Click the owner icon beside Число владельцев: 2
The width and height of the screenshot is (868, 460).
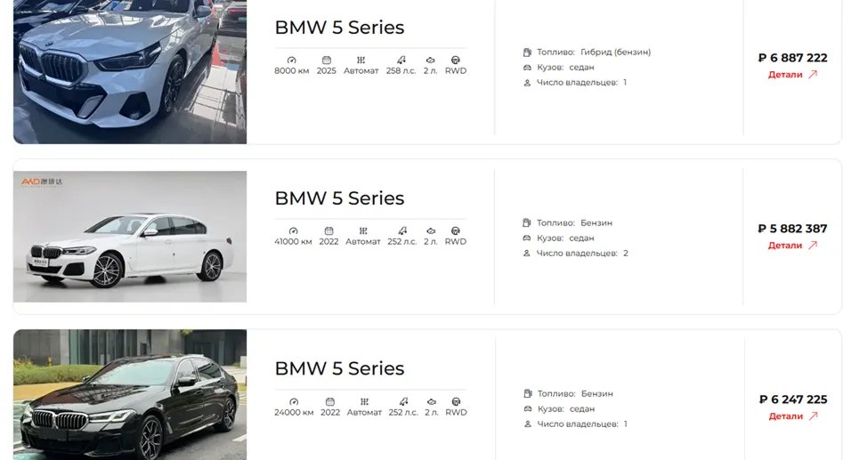pos(527,253)
